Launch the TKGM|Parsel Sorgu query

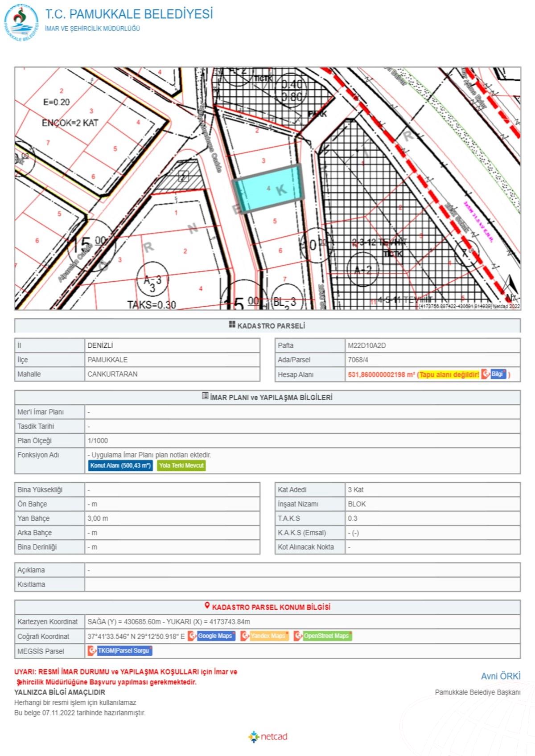[x=120, y=651]
